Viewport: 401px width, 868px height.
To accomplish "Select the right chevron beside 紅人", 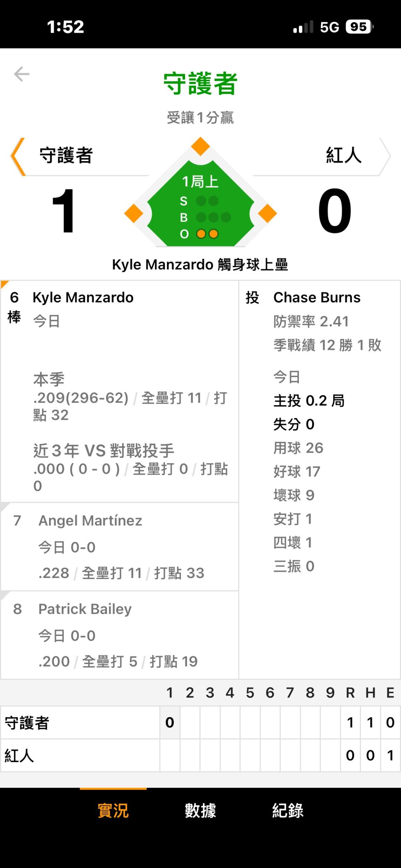I will pos(385,156).
